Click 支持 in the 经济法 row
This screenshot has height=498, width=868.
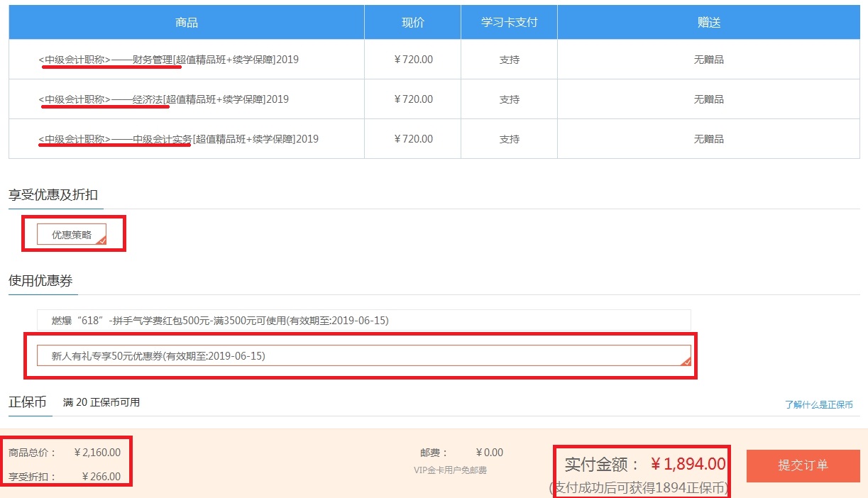pos(509,99)
